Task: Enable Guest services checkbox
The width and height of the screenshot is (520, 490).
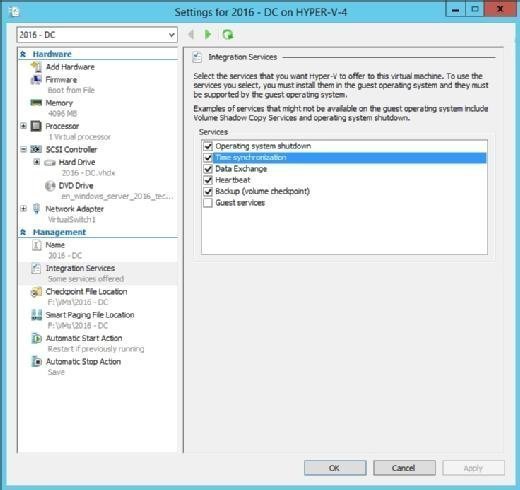Action: (x=208, y=203)
